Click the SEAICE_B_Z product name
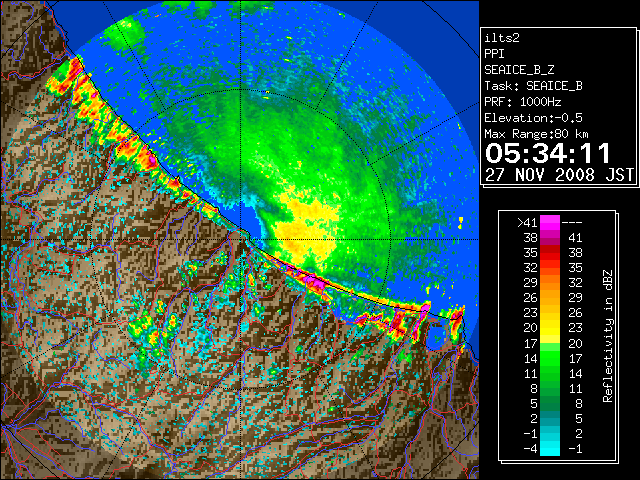 (519, 70)
